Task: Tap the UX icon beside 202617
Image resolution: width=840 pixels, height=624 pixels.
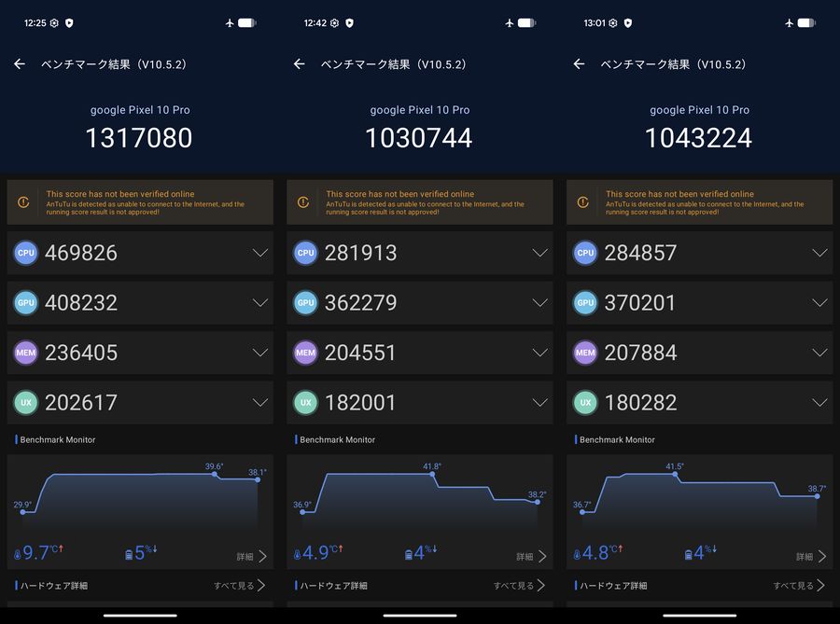Action: tap(26, 402)
